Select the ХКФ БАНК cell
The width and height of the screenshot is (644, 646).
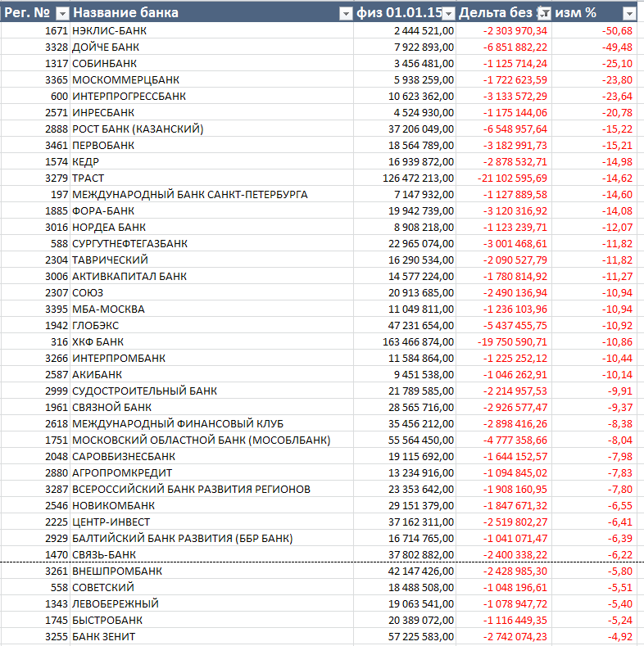click(x=211, y=341)
